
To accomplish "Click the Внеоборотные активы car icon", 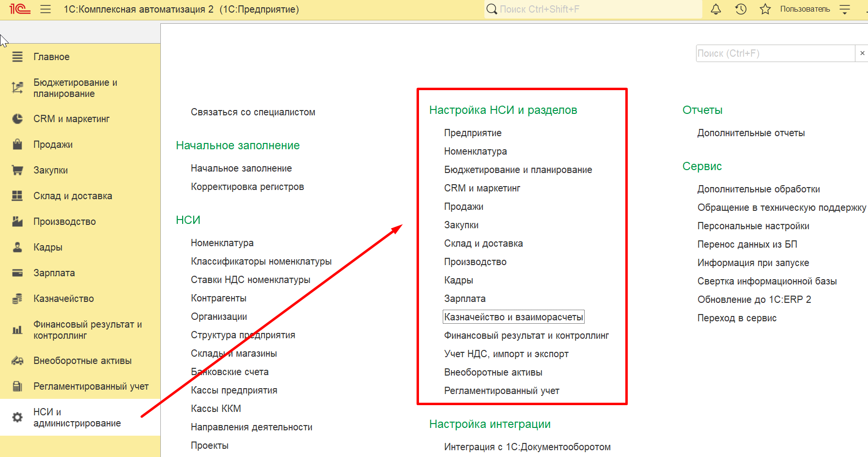I will click(x=17, y=361).
